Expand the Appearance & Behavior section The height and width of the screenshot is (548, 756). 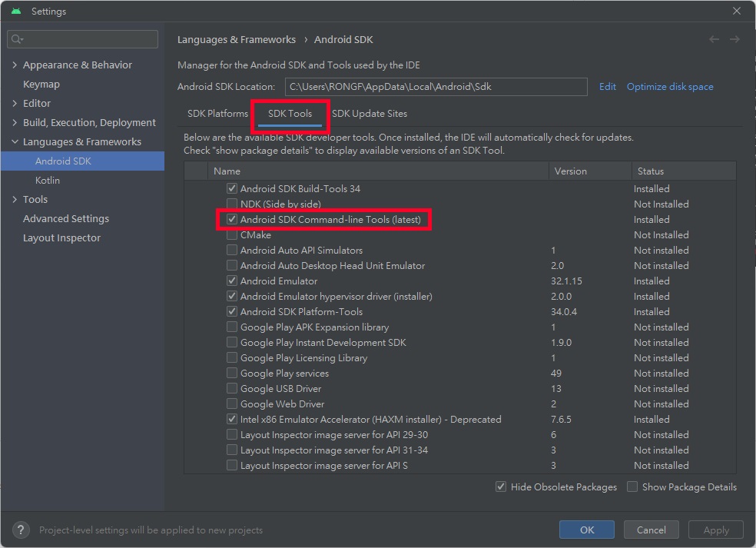point(15,65)
